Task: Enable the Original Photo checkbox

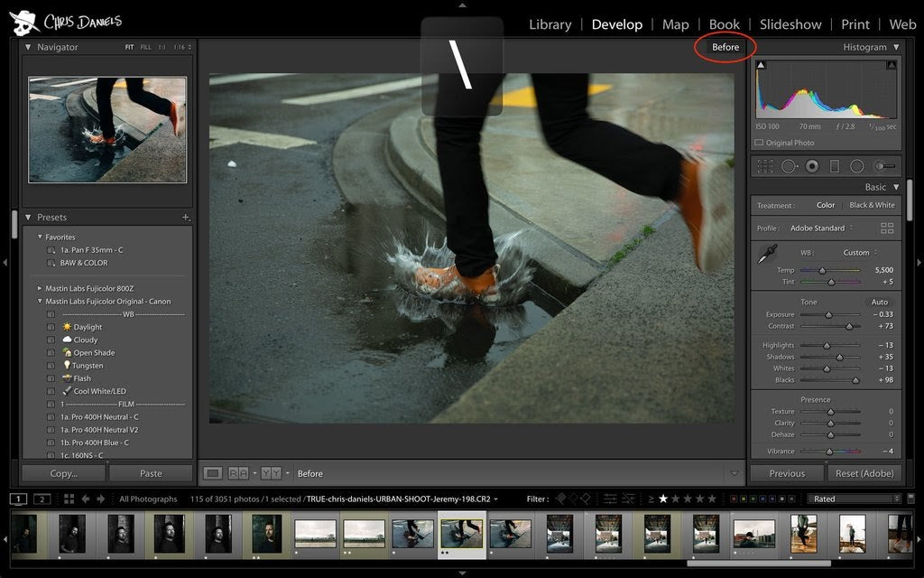Action: pos(759,143)
